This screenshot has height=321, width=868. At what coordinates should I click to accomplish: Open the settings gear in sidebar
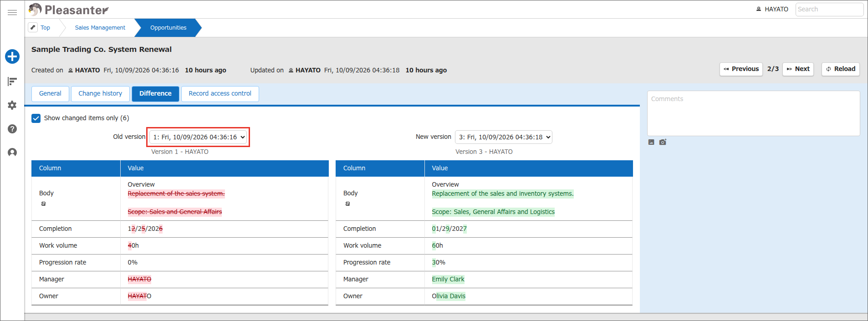12,105
